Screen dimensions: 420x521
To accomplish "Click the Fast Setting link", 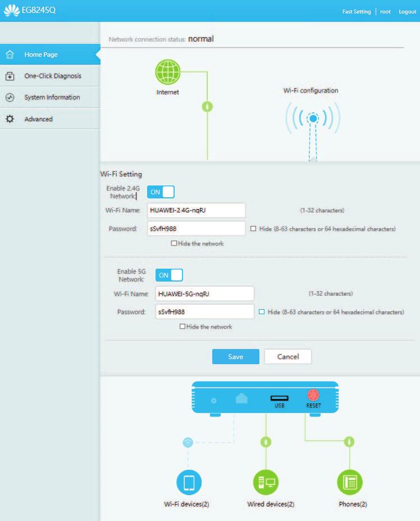I will (x=357, y=12).
